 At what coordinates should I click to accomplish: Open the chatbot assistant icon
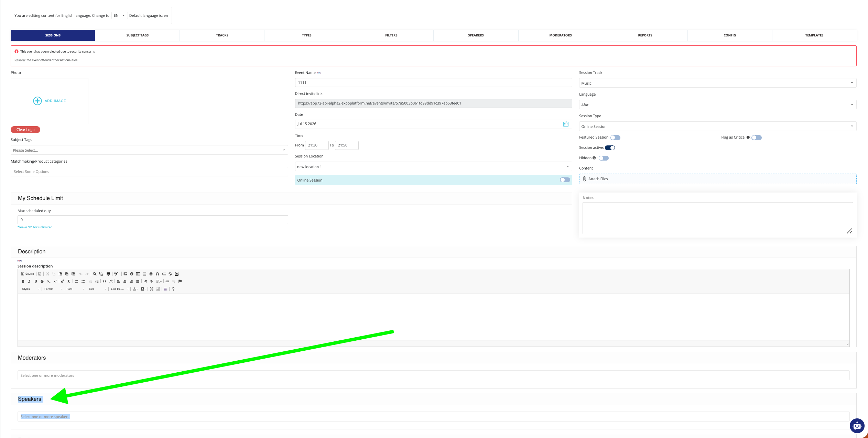click(x=857, y=426)
